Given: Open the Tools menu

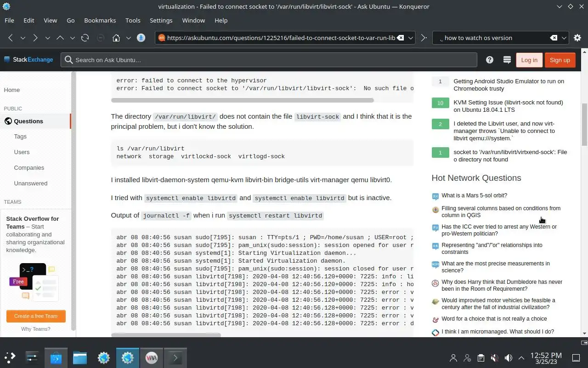Looking at the screenshot, I should (133, 20).
